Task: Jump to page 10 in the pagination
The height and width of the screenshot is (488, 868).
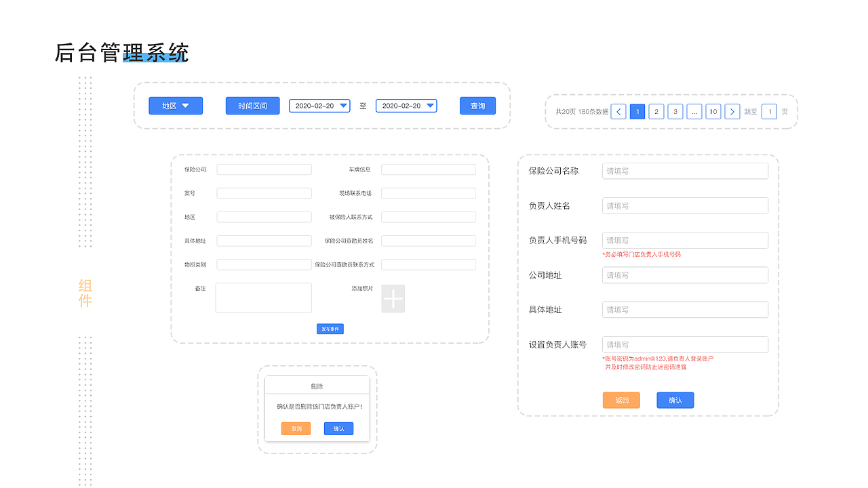Action: pos(713,110)
